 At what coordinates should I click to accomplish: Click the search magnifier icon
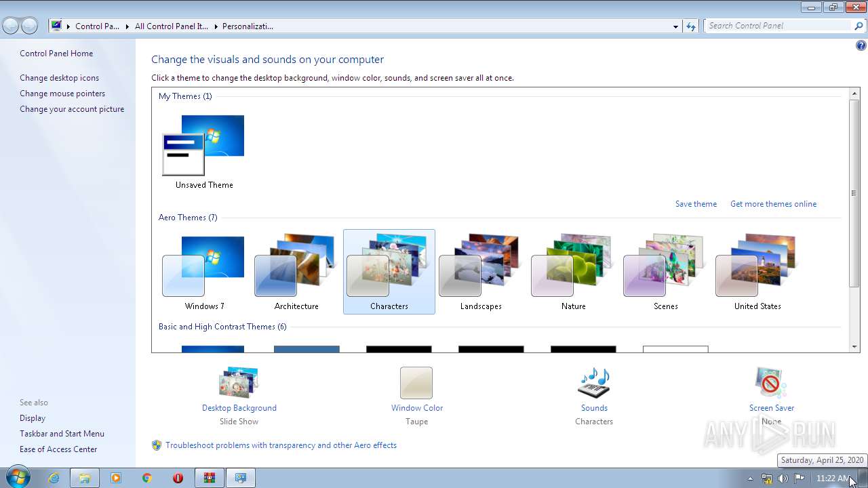pos(859,26)
